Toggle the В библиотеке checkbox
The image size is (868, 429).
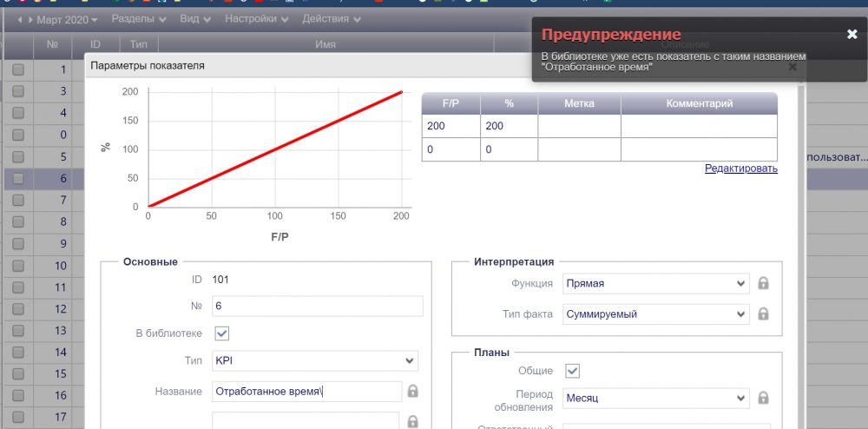(221, 333)
